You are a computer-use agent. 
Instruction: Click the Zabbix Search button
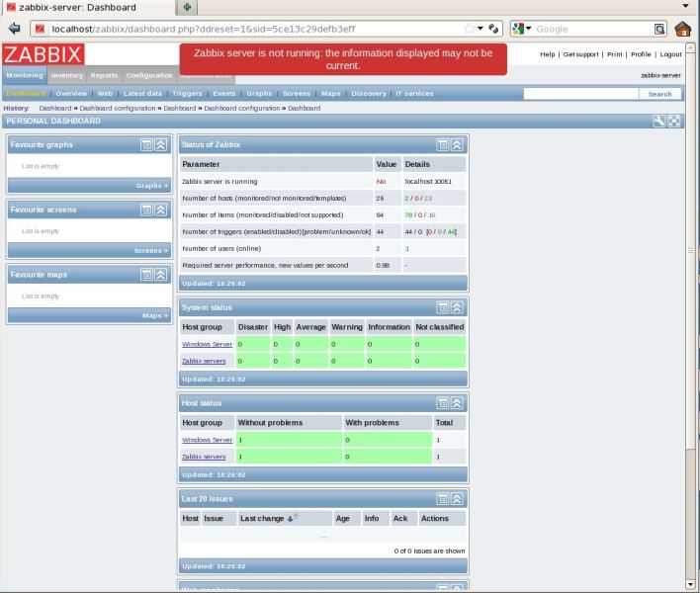(x=659, y=94)
